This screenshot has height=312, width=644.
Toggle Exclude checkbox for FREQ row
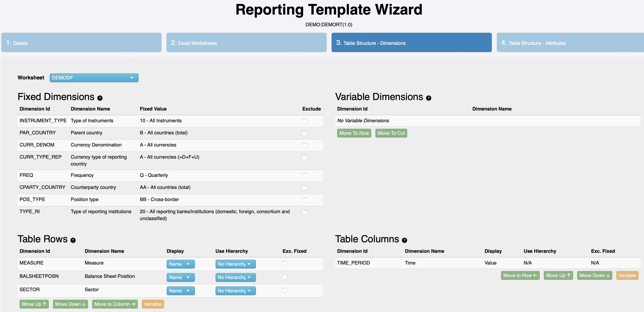coord(304,176)
